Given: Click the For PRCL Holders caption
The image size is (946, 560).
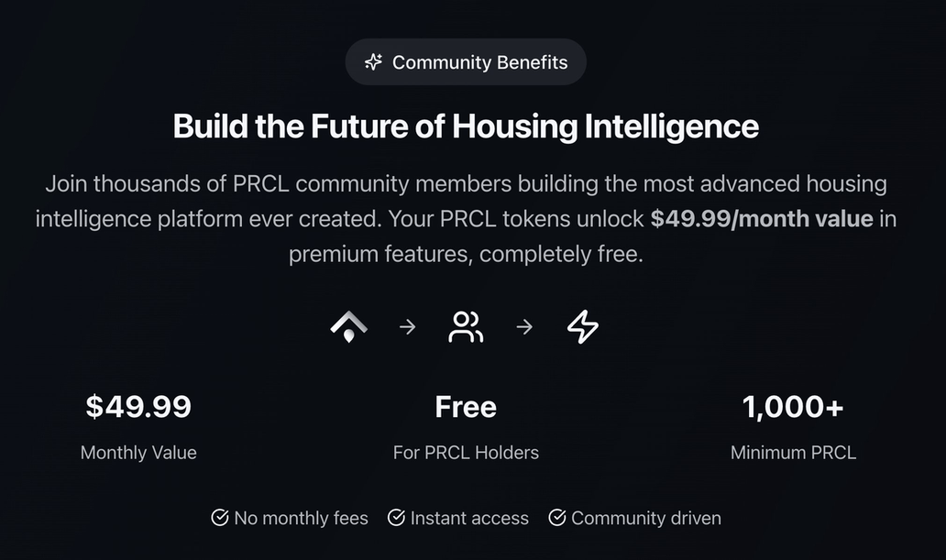Looking at the screenshot, I should point(466,453).
